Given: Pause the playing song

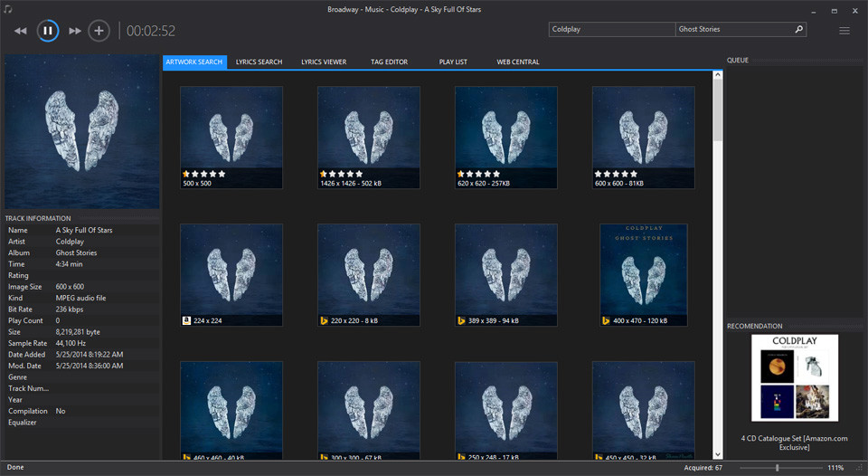Looking at the screenshot, I should click(x=48, y=31).
